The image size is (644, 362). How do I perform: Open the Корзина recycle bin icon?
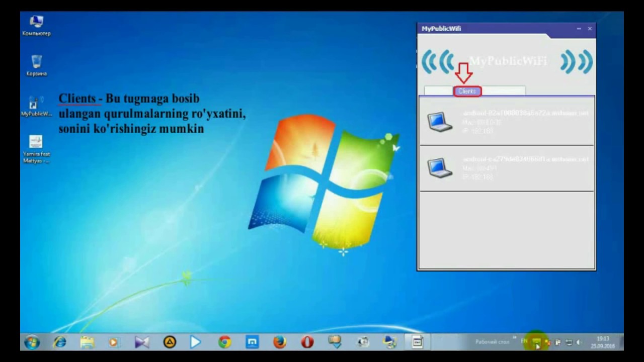[36, 66]
